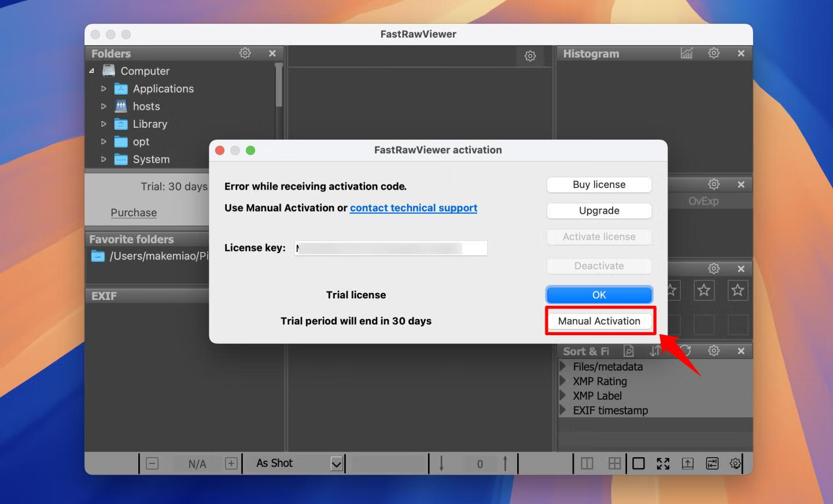Click the Buy license button
The height and width of the screenshot is (504, 833).
tap(599, 184)
